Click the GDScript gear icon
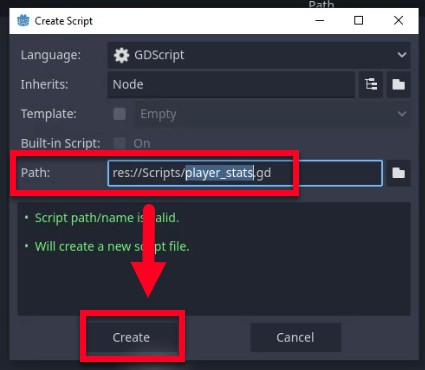The image size is (425, 370). click(121, 55)
